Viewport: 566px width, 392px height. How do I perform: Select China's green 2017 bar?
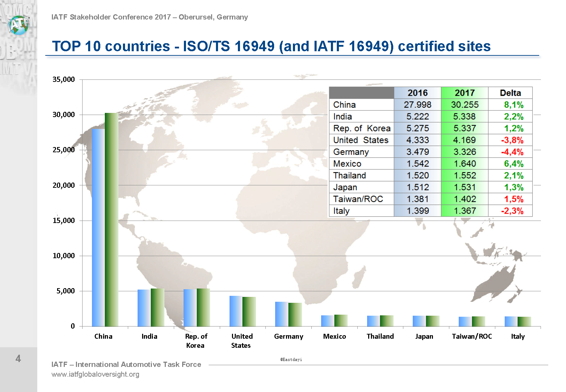pyautogui.click(x=111, y=220)
